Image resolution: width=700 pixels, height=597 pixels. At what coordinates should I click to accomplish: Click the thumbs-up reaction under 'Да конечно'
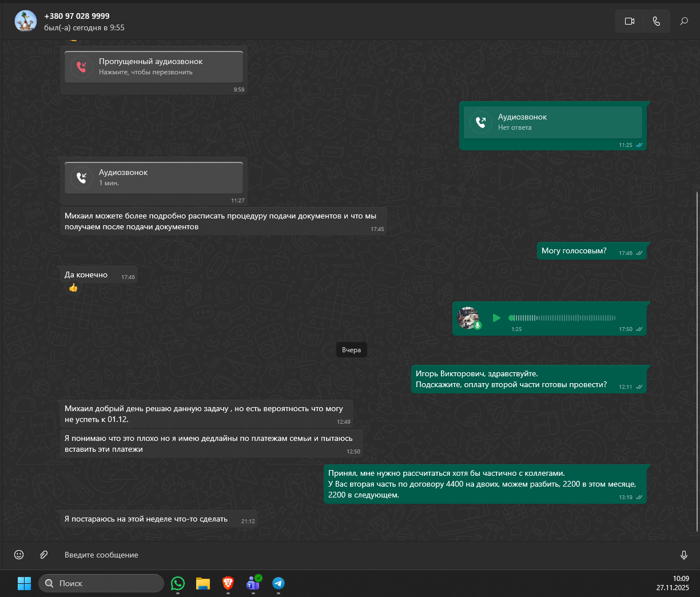(x=73, y=288)
